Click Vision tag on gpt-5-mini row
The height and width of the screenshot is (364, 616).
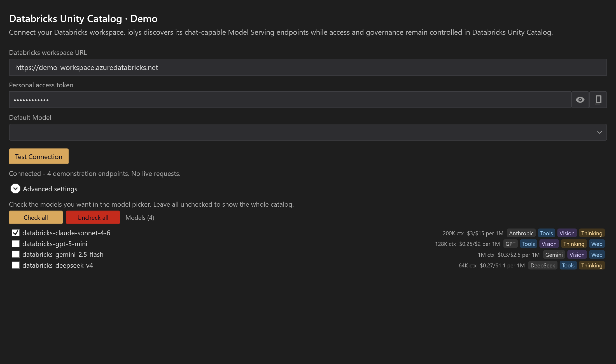(x=549, y=244)
